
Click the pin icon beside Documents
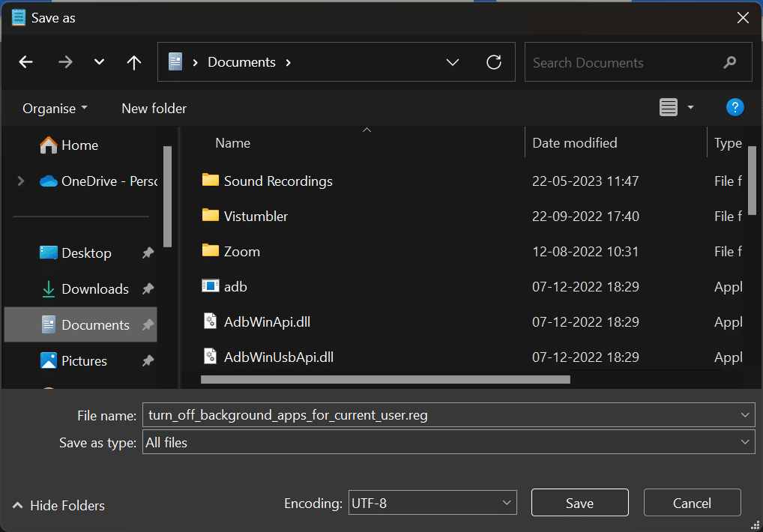tap(148, 325)
